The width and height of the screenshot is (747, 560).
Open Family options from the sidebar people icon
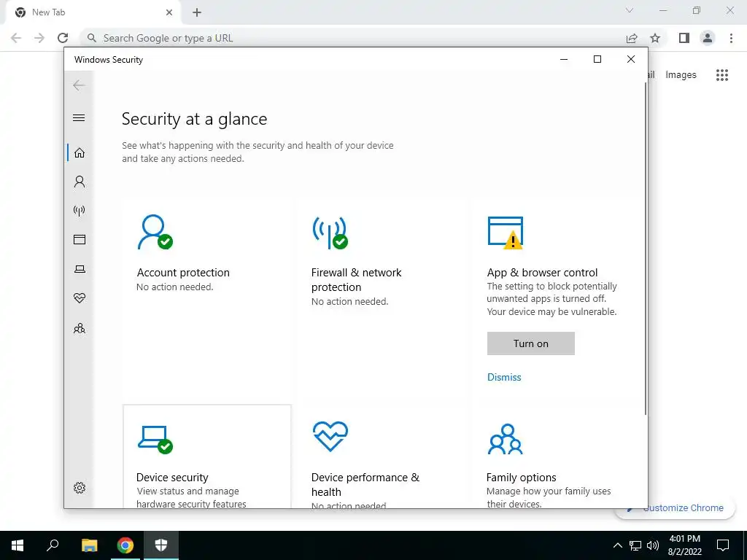tap(80, 328)
